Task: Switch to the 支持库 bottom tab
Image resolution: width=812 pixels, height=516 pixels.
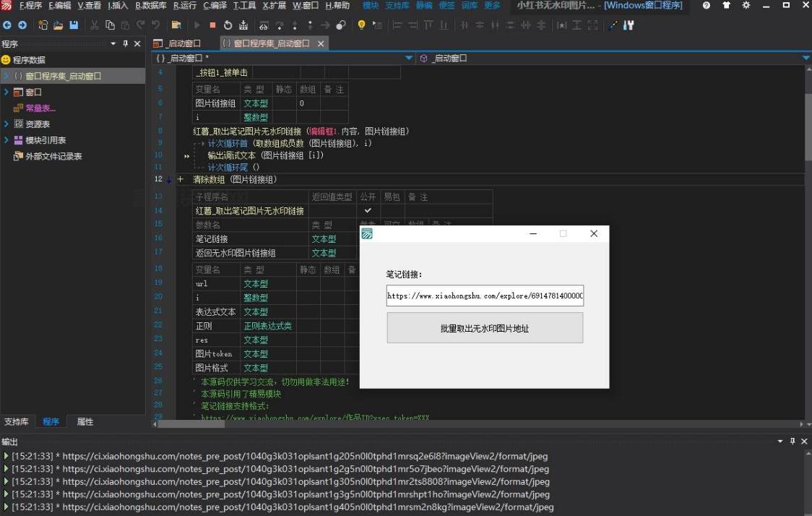Action: pyautogui.click(x=16, y=422)
